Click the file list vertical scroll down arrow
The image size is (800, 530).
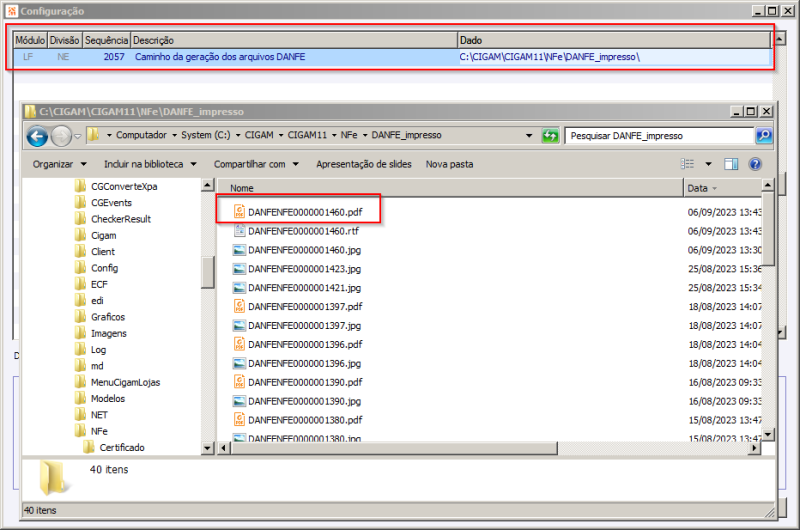[x=768, y=435]
